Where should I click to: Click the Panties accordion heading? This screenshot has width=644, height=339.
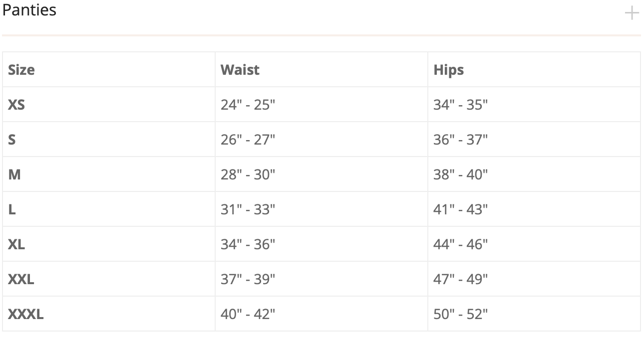(29, 10)
